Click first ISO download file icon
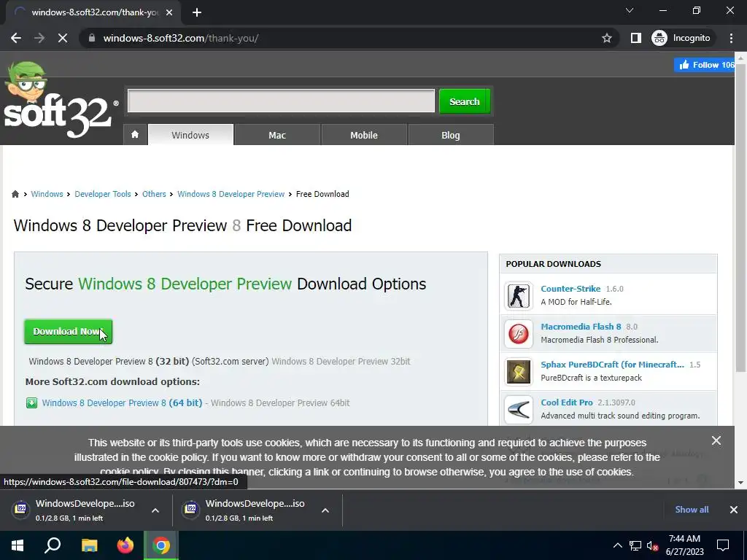Screen dimensions: 747x560 pyautogui.click(x=20, y=509)
